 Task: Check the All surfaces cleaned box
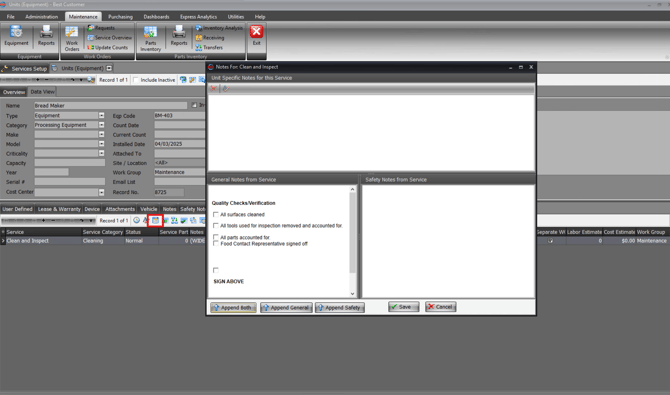[x=216, y=214]
